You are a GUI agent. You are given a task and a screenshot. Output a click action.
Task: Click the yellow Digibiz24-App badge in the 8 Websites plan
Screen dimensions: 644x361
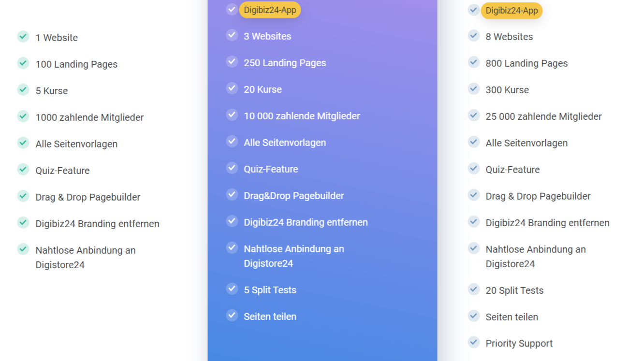pyautogui.click(x=512, y=11)
